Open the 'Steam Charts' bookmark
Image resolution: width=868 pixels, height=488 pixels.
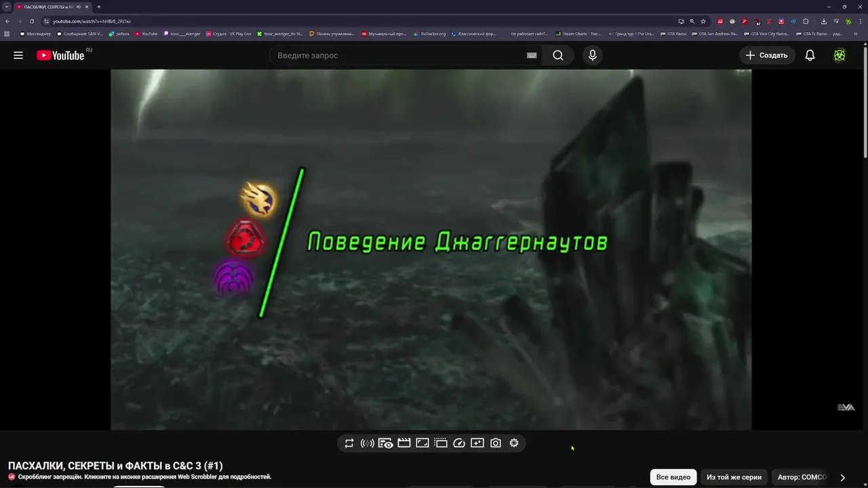[578, 33]
